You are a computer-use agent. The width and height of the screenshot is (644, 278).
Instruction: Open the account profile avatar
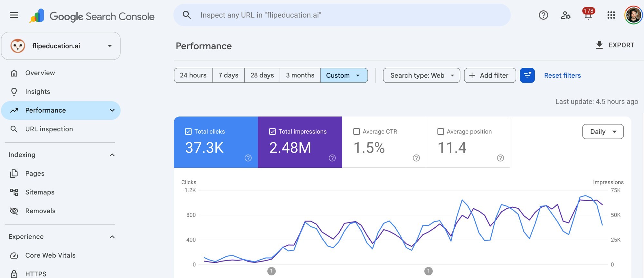[x=633, y=15]
